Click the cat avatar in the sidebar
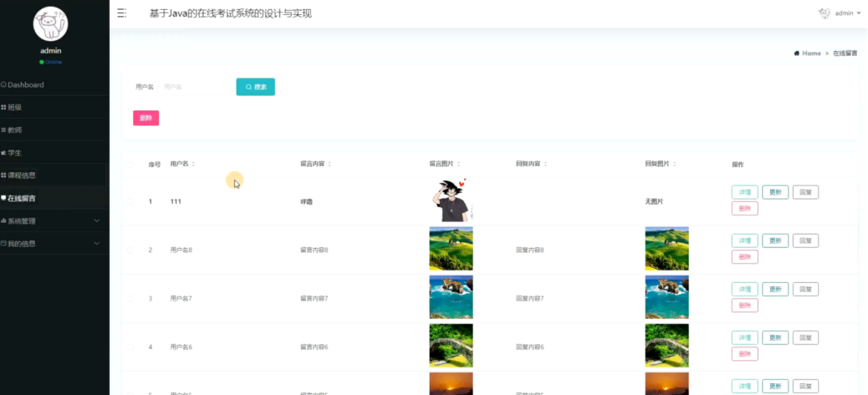The width and height of the screenshot is (868, 395). click(x=50, y=24)
